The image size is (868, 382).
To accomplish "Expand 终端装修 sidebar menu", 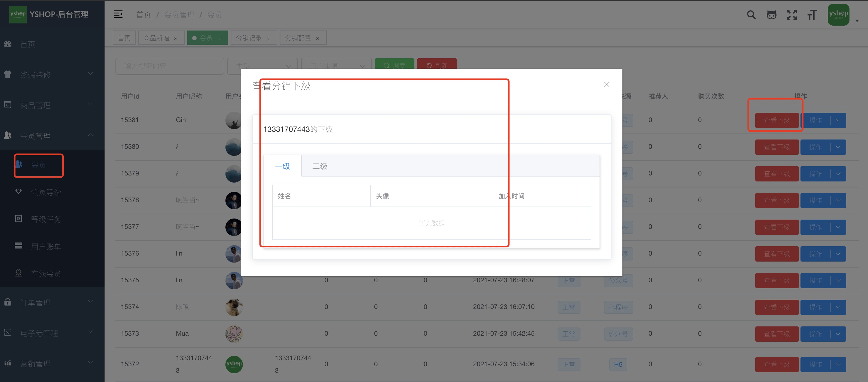I will [52, 74].
